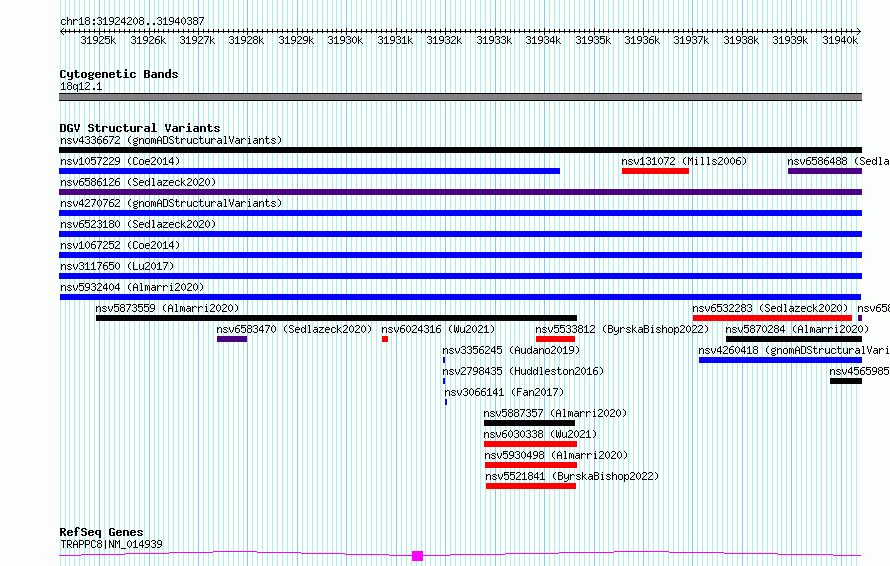Click the red nsv6532283 variant bar
Image resolution: width=890 pixels, height=566 pixels.
pos(773,318)
